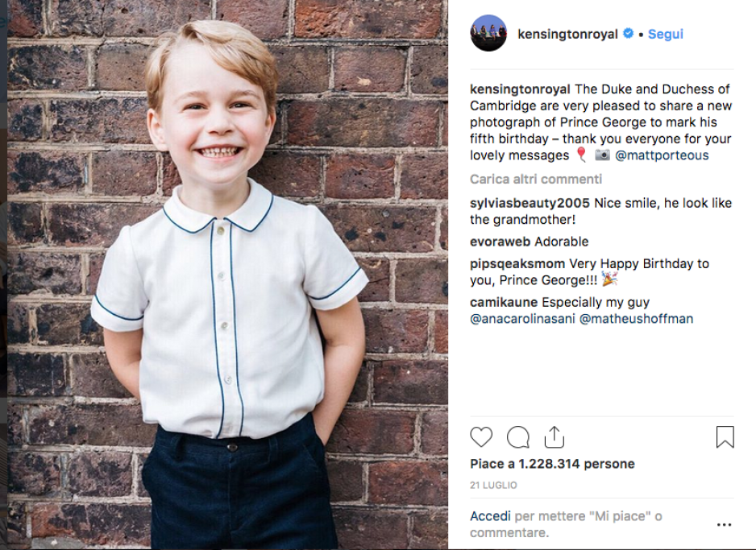
Task: Open kensingtonroyal username in header
Action: tap(567, 35)
